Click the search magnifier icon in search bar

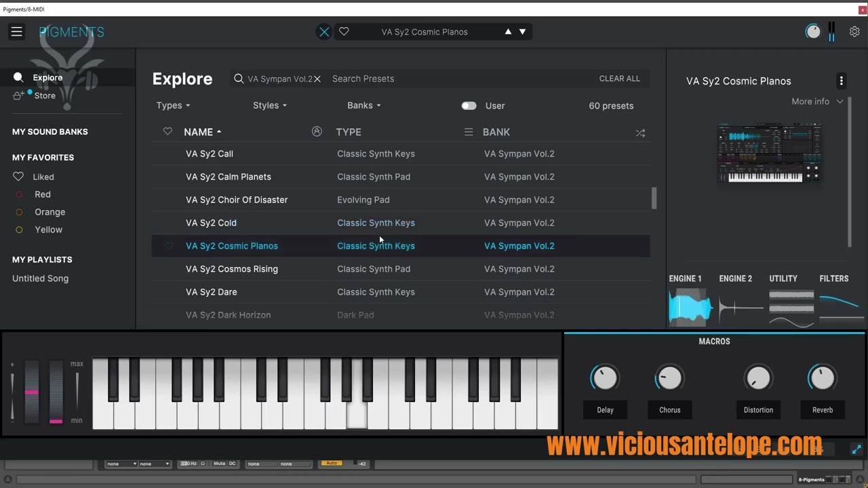point(239,79)
